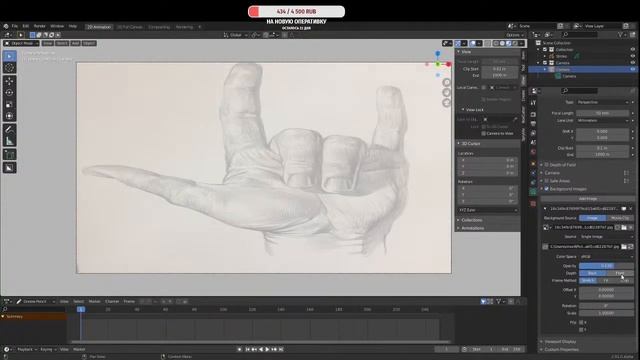Open the viewport Add menu button

click(76, 43)
